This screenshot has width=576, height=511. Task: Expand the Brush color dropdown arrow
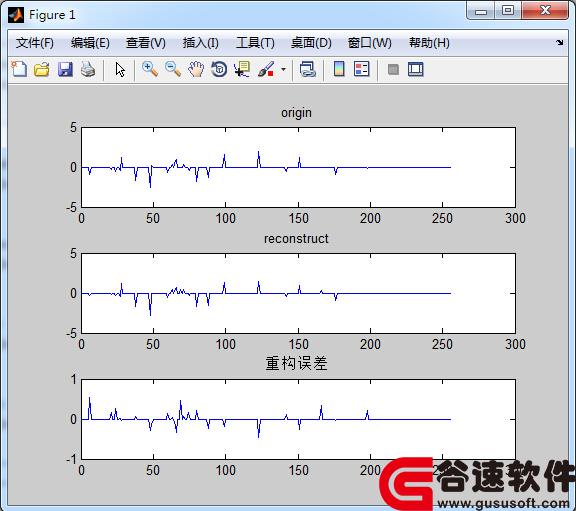pyautogui.click(x=283, y=69)
